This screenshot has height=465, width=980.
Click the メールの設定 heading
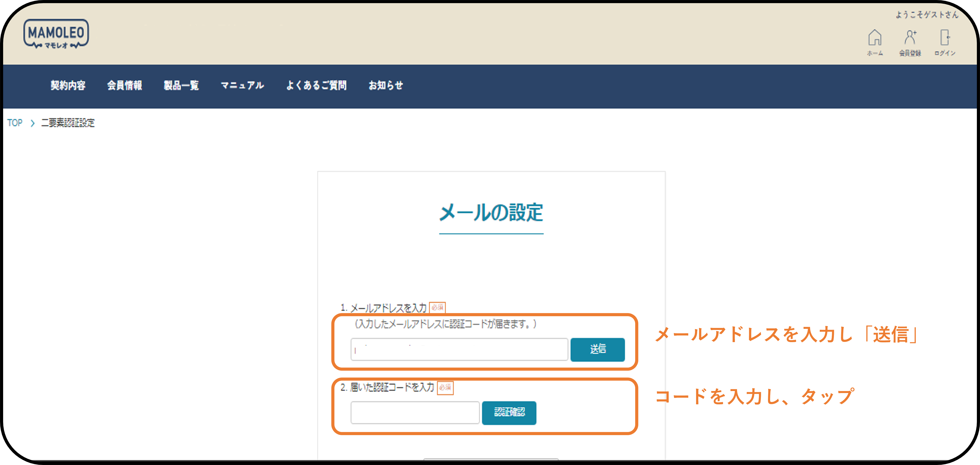491,213
